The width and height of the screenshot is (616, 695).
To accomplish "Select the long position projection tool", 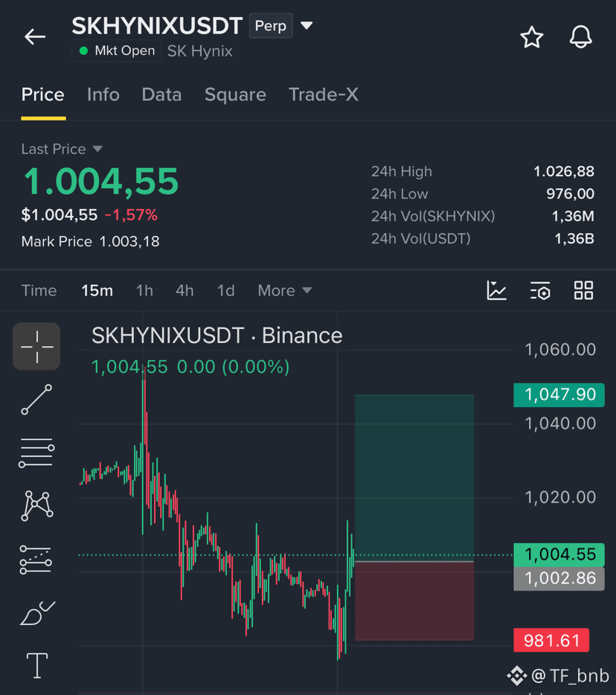I will point(36,560).
